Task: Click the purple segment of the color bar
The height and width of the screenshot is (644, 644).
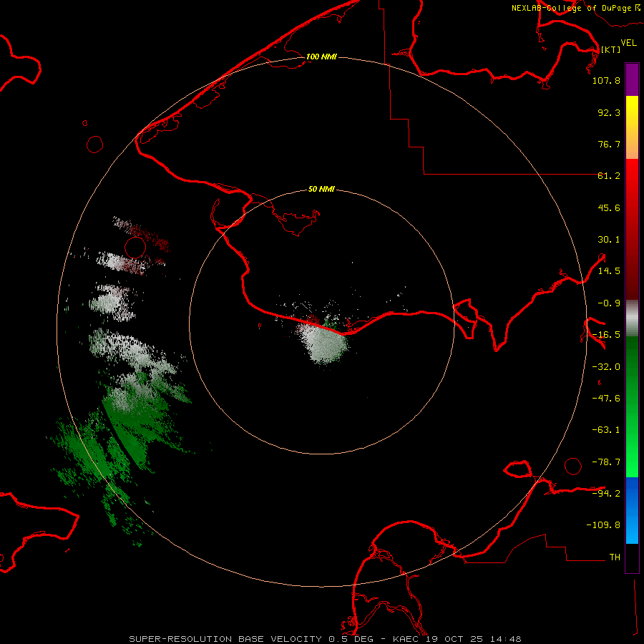Action: (632, 79)
